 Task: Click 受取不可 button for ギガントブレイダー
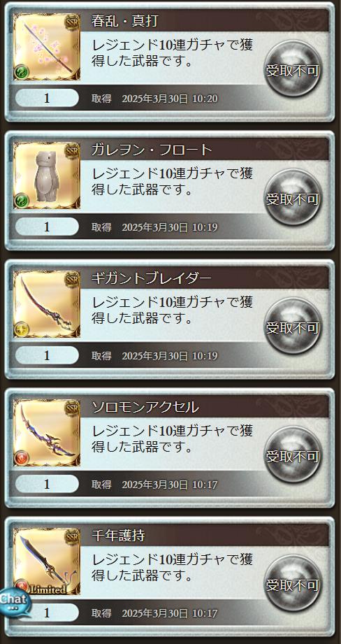[x=292, y=326]
